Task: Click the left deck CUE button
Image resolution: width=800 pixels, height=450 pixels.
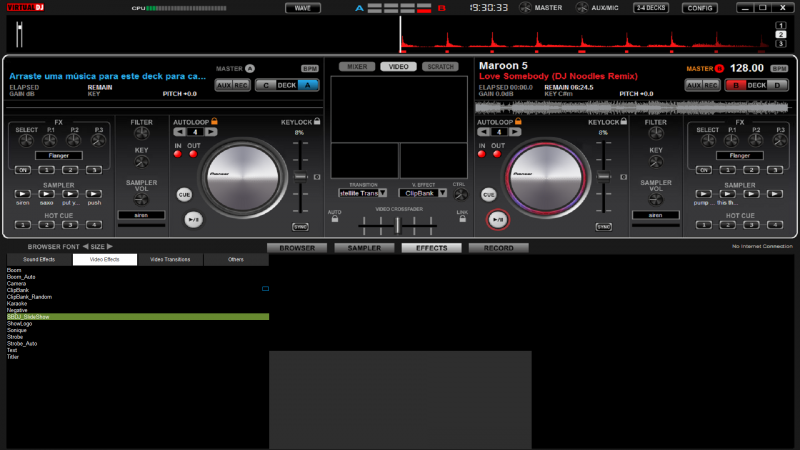Action: [x=184, y=194]
